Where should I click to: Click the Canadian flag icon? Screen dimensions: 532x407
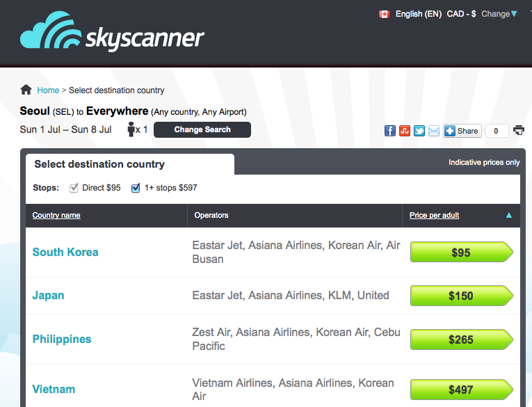pyautogui.click(x=384, y=14)
